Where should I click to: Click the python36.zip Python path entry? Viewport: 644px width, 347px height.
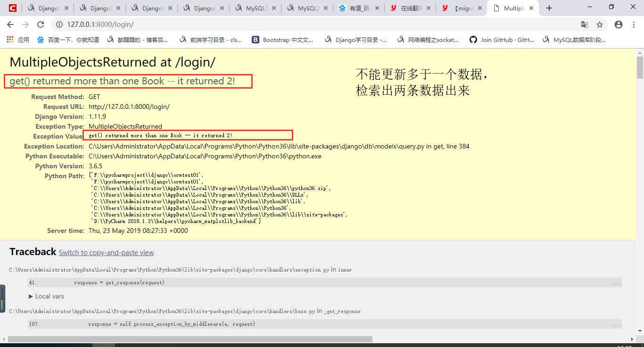211,188
